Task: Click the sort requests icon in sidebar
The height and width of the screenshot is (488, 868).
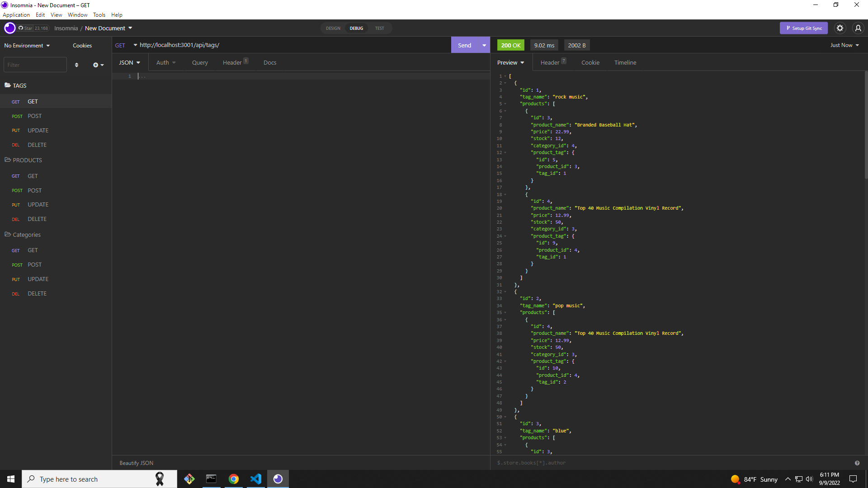Action: [x=76, y=65]
